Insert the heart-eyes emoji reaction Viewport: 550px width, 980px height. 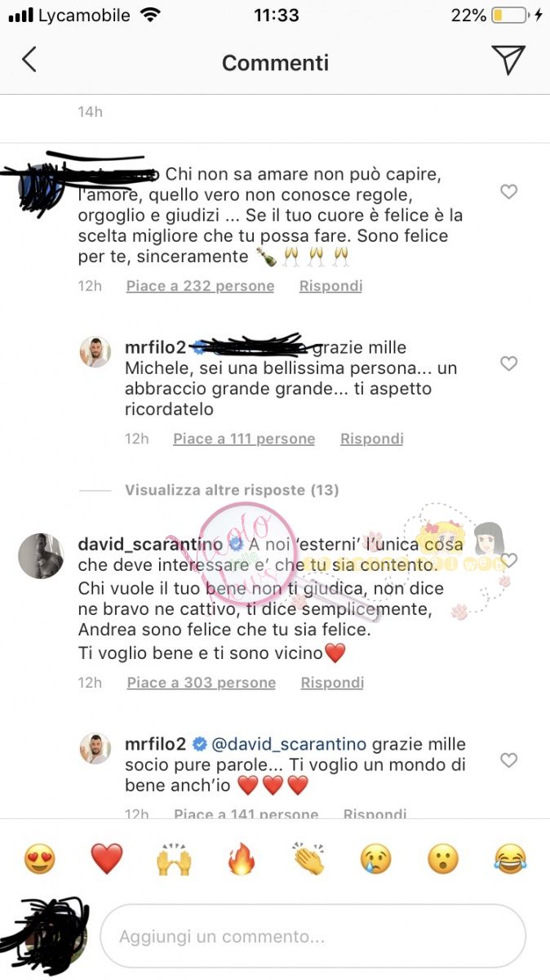pos(39,859)
